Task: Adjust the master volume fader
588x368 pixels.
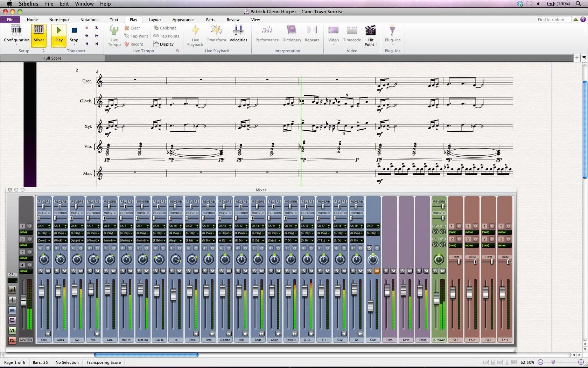Action: pyautogui.click(x=23, y=301)
